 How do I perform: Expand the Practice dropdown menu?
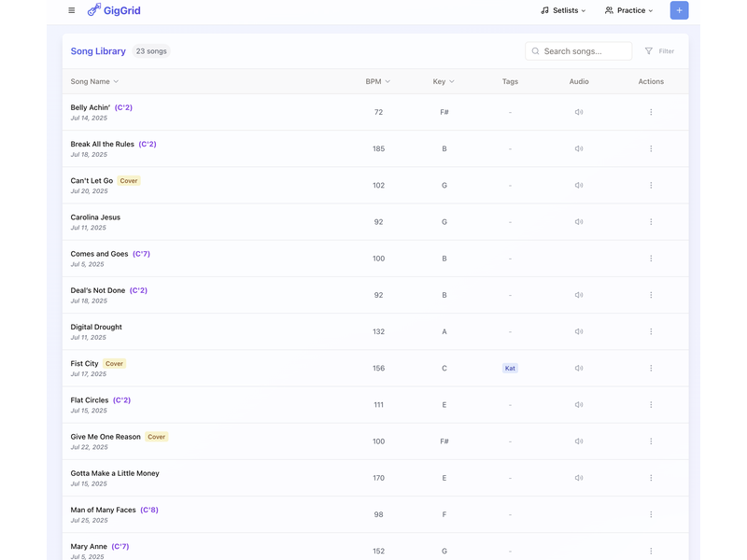pos(628,10)
